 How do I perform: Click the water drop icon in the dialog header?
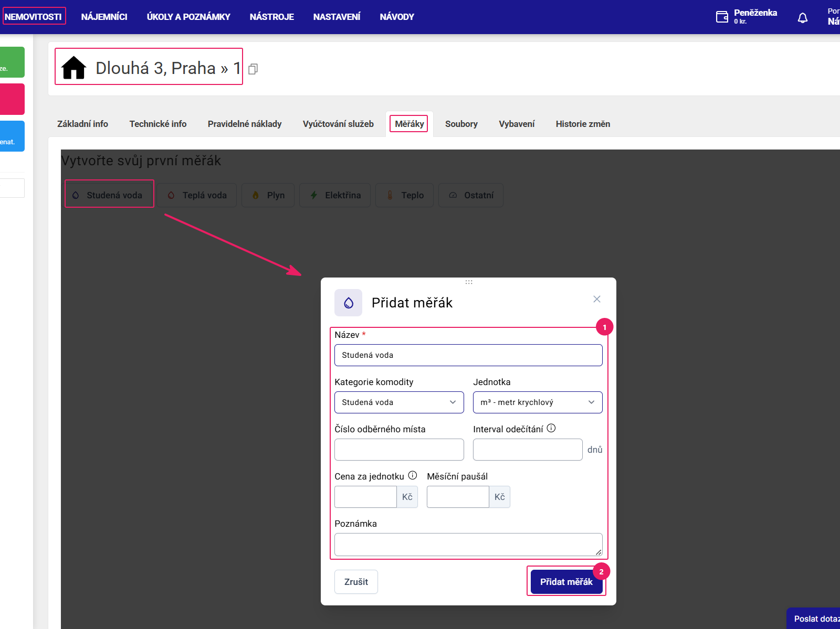point(349,303)
